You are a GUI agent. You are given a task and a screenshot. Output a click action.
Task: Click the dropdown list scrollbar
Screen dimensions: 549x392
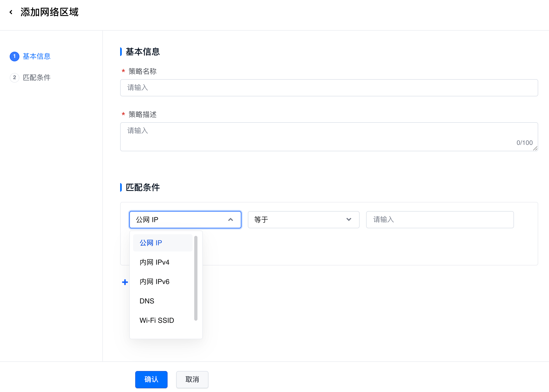(x=196, y=278)
